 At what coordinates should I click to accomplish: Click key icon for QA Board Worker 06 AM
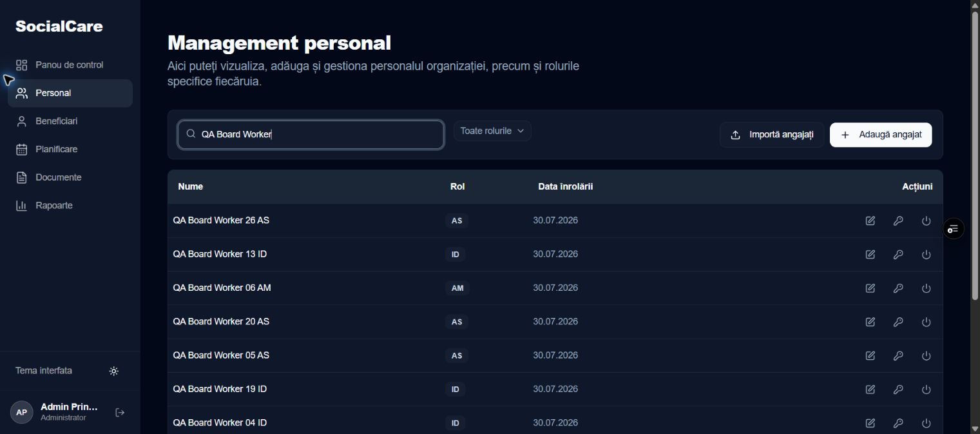tap(898, 288)
